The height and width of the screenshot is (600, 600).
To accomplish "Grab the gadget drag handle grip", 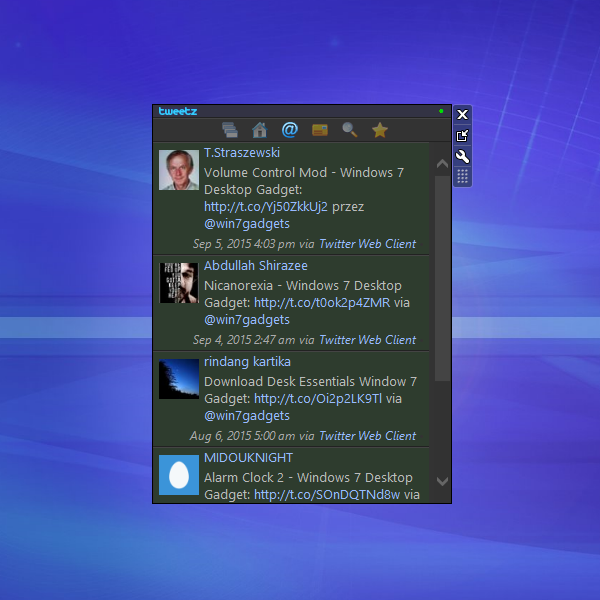I will (462, 177).
